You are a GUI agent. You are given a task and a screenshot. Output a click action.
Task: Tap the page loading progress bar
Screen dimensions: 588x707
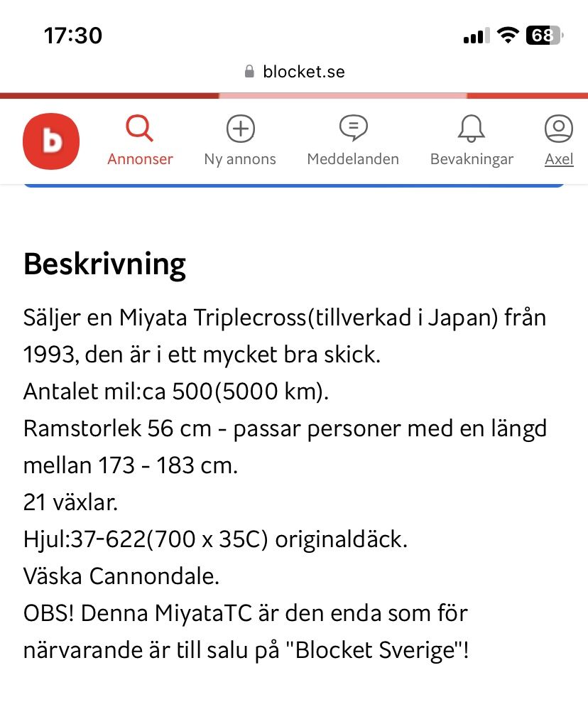tap(294, 96)
